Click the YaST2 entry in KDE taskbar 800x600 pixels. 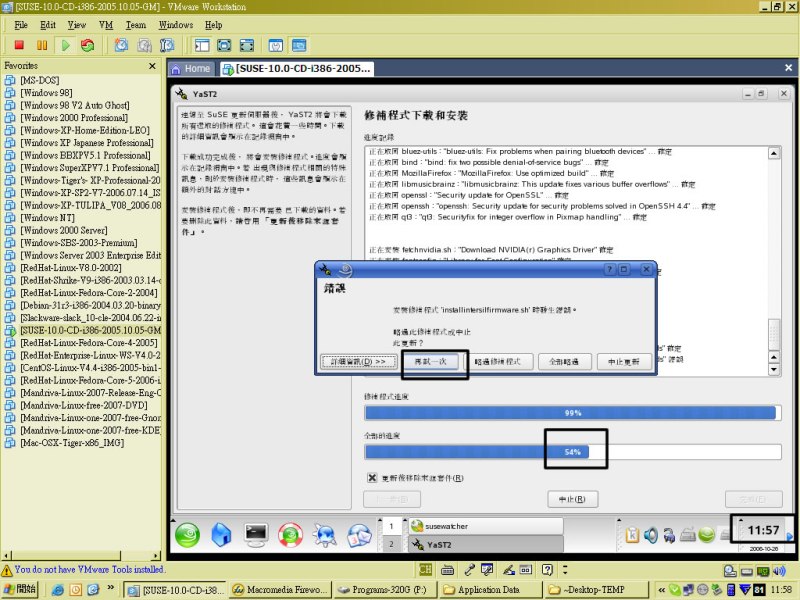point(486,544)
